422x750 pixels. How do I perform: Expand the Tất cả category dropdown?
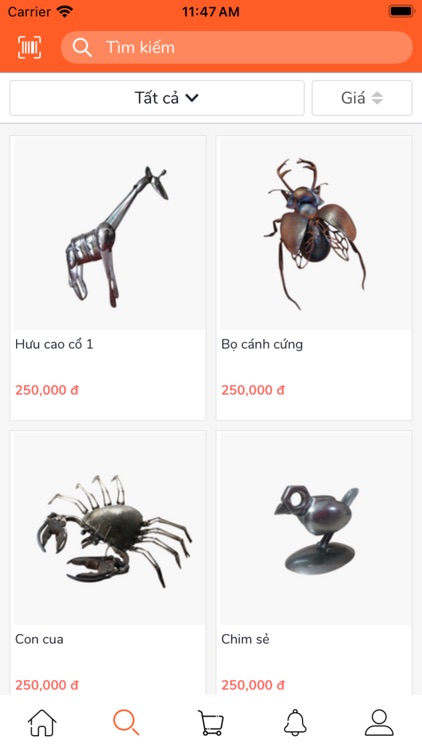coord(157,98)
